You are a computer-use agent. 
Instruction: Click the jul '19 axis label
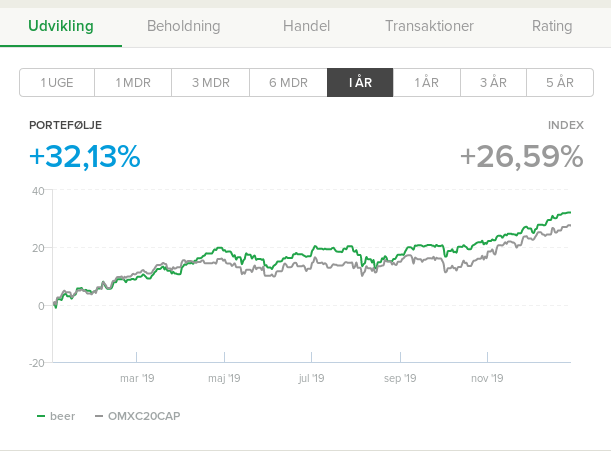tap(312, 378)
